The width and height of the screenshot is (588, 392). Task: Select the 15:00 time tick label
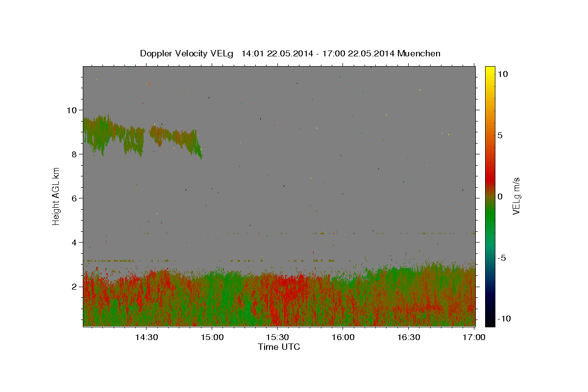[x=212, y=337]
